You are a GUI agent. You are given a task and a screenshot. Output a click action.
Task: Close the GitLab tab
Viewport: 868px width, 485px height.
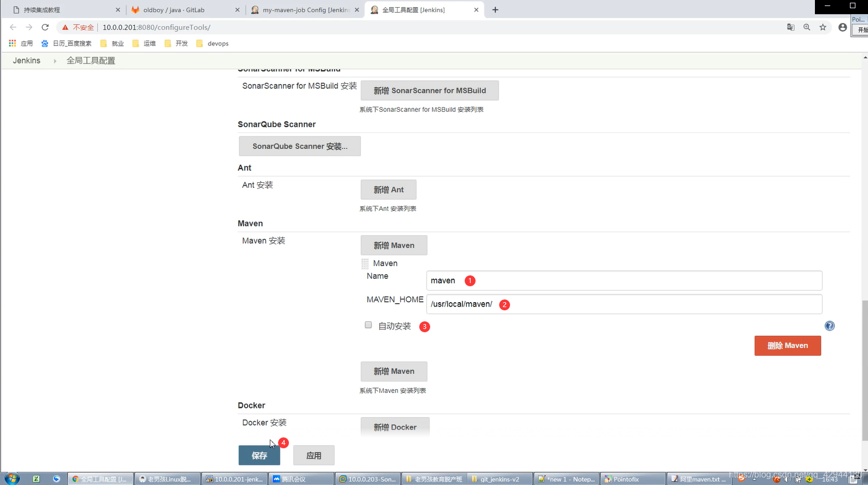pyautogui.click(x=237, y=10)
